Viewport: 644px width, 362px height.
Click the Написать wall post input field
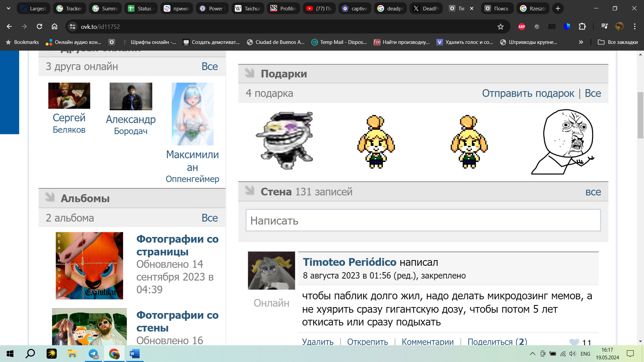point(423,221)
